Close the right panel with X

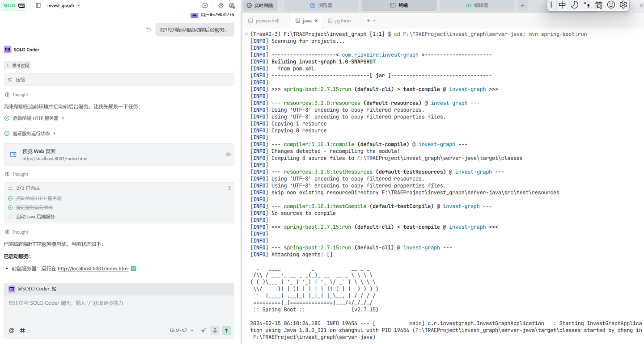coord(641,5)
